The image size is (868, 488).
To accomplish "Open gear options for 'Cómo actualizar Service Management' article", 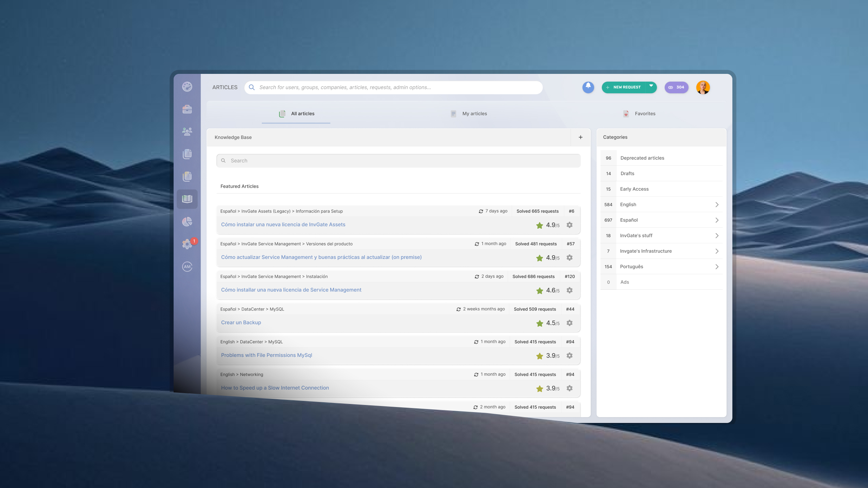I will (x=570, y=258).
